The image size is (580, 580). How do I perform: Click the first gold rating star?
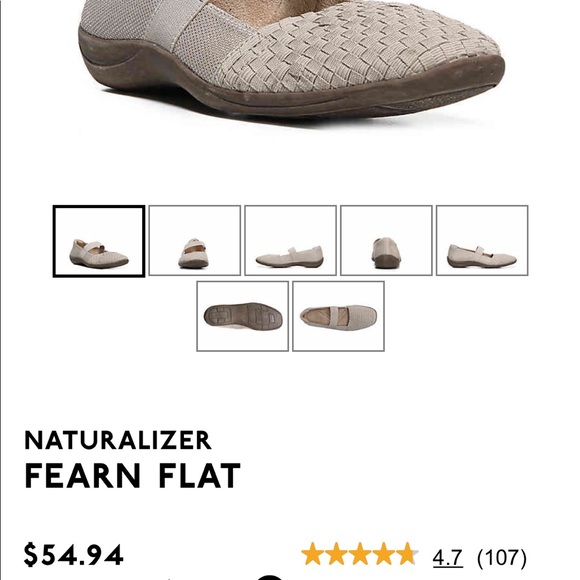(x=313, y=554)
